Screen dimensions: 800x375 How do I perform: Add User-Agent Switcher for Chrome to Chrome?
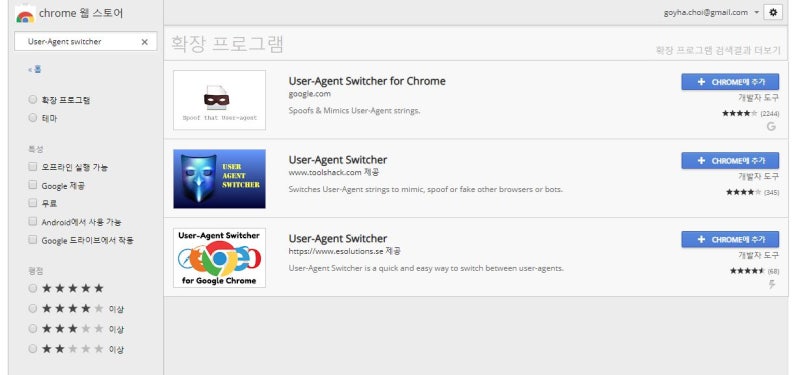point(730,82)
